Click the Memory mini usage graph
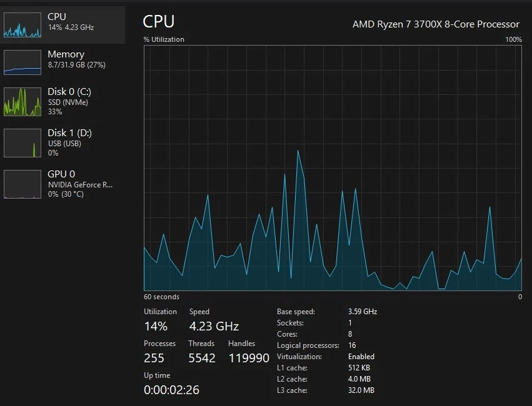This screenshot has height=406, width=532. tap(23, 62)
